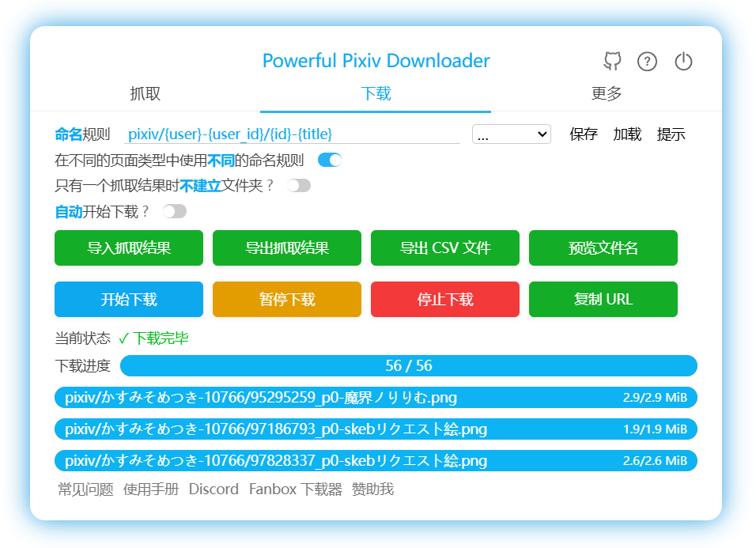This screenshot has width=756, height=548.
Task: Open the help question mark icon
Action: point(647,61)
